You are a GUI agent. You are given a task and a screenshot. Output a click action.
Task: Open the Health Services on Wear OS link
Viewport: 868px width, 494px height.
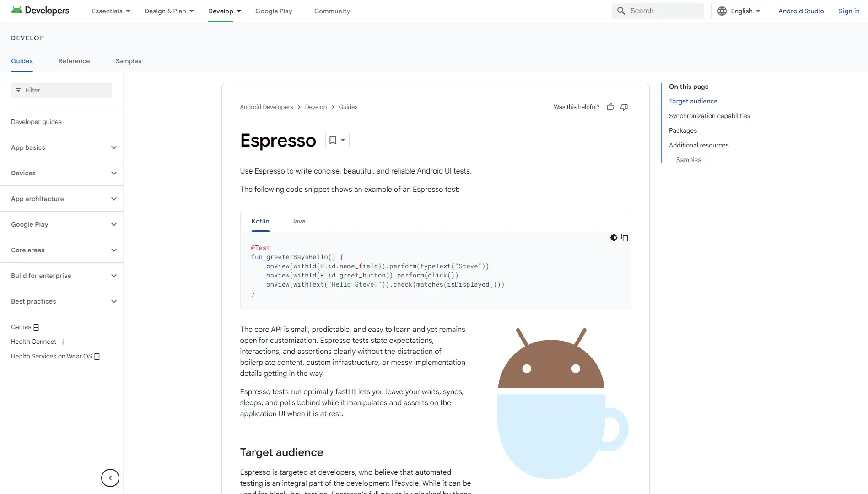click(55, 356)
